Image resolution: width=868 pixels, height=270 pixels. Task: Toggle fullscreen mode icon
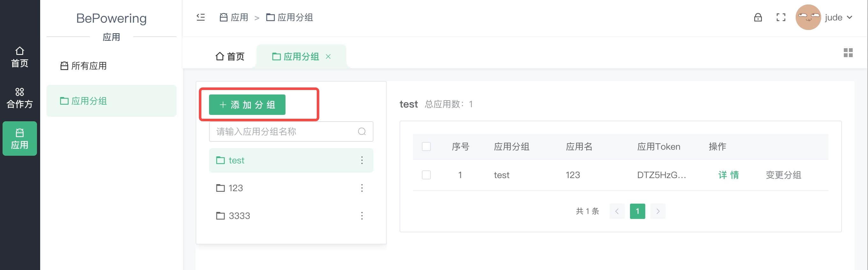781,17
